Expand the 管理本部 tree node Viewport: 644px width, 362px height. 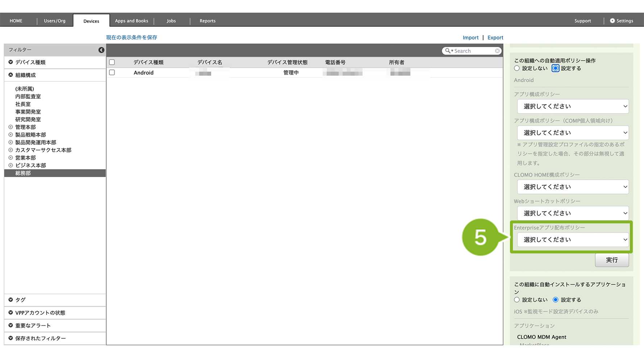(x=11, y=127)
